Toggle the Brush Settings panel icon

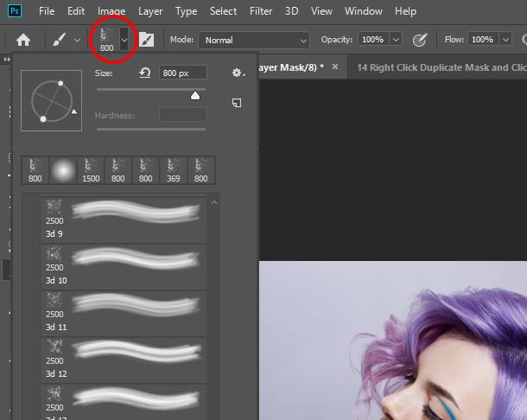pos(147,40)
